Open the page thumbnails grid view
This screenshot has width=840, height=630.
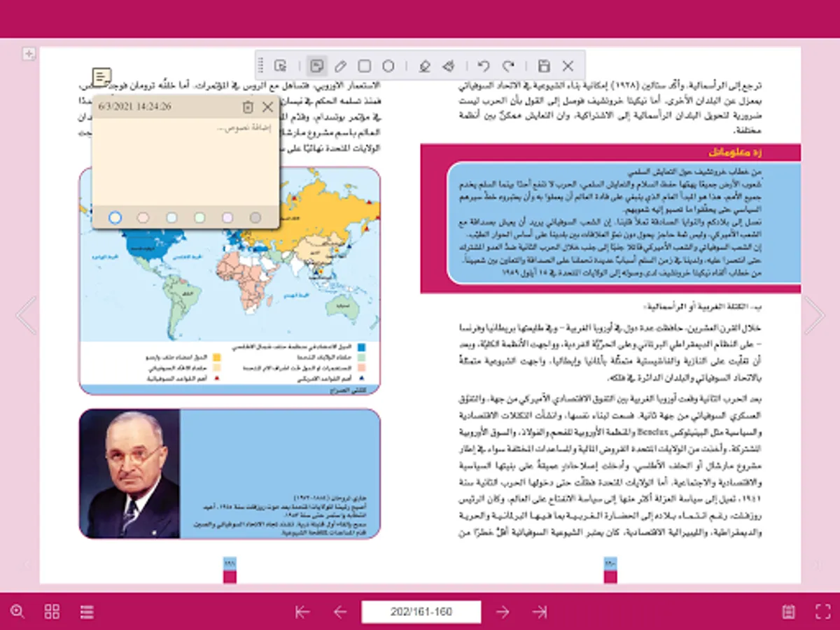pos(52,611)
